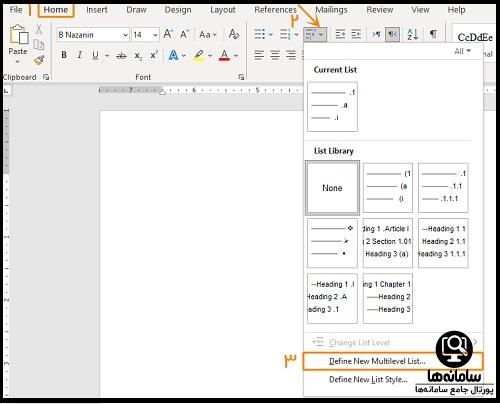Image resolution: width=500 pixels, height=404 pixels.
Task: Open the font size 14 dropdown
Action: (155, 35)
